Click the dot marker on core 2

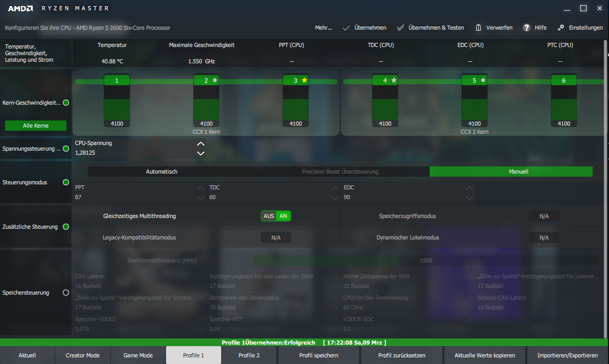pyautogui.click(x=215, y=80)
